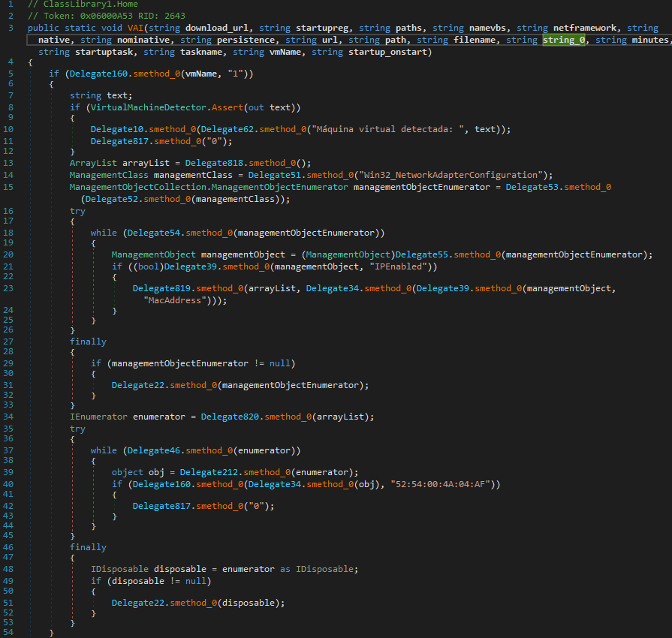
Task: Select the startuptask parameter
Action: coord(104,53)
